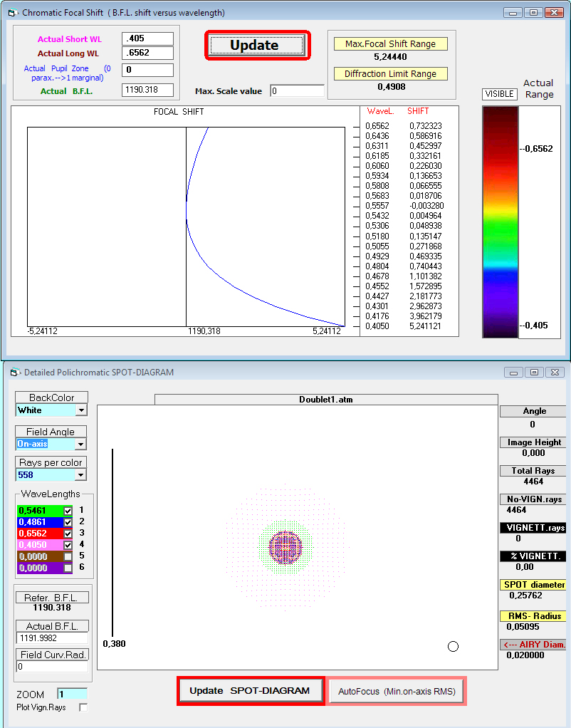
Task: Click the Diffraction Limit Range label
Action: click(390, 73)
